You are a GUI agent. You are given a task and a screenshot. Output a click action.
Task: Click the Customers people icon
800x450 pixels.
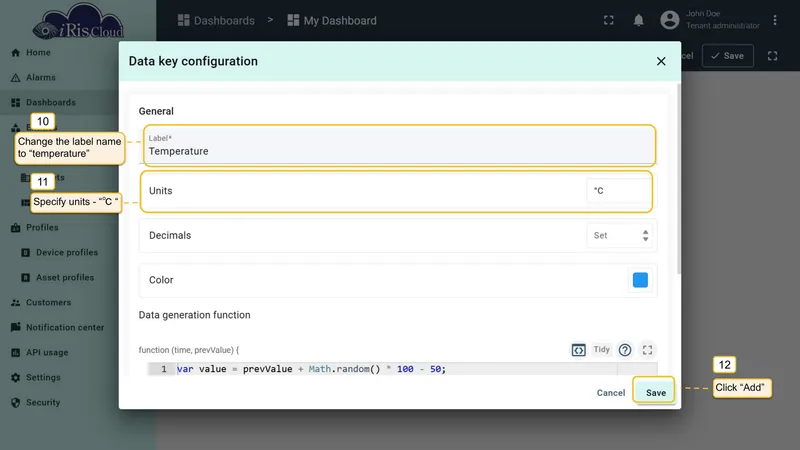coord(15,303)
